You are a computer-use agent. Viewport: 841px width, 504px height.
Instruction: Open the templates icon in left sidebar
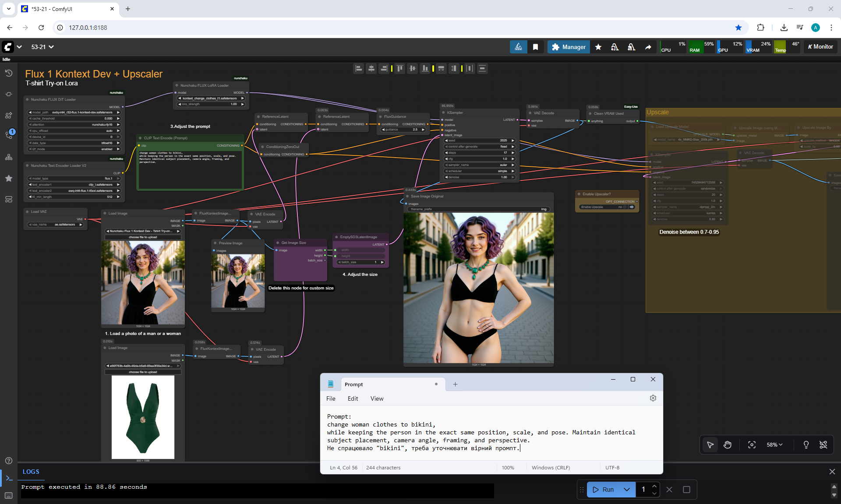pyautogui.click(x=9, y=199)
